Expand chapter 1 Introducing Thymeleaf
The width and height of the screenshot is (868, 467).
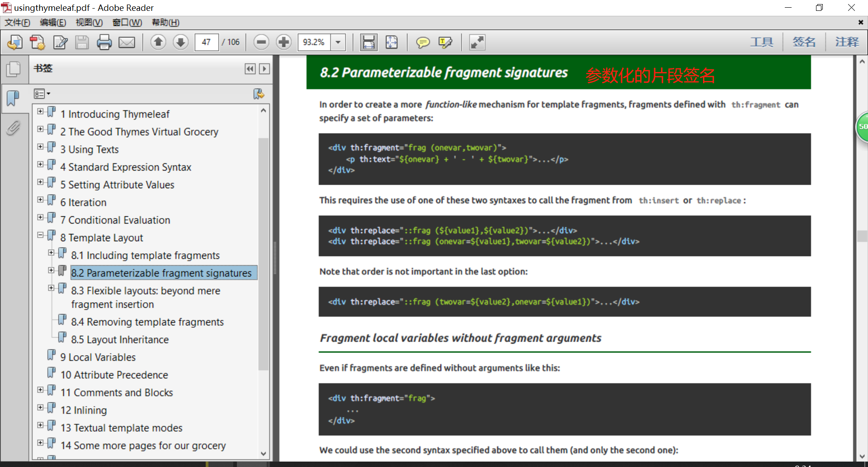coord(40,111)
